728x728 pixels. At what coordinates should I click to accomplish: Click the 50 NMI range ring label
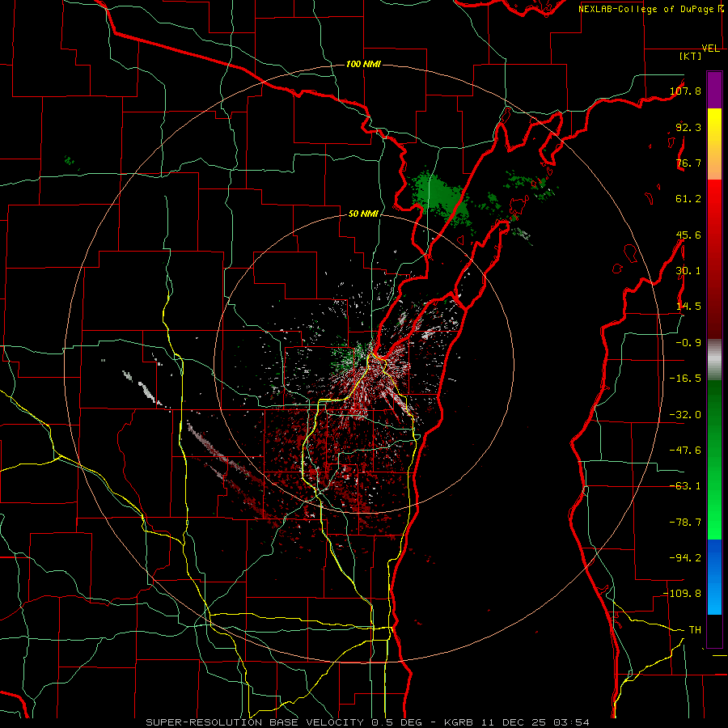tap(363, 214)
